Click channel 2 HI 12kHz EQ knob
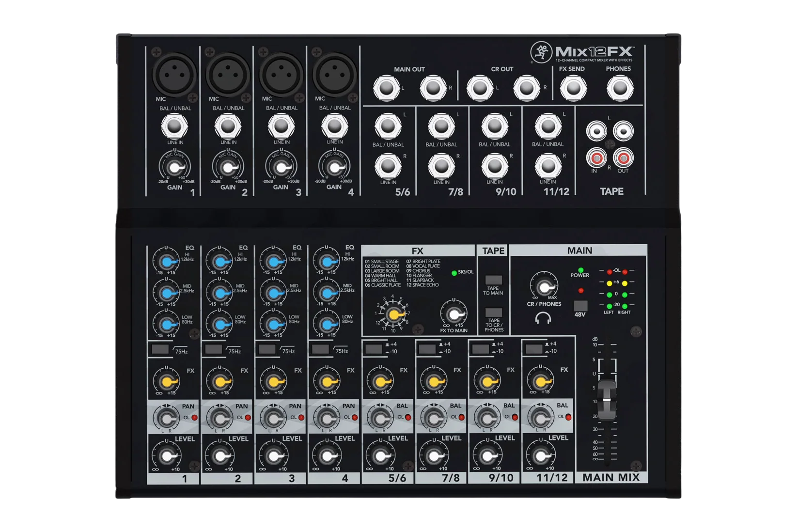Viewport: 798px width, 532px height. [x=219, y=262]
